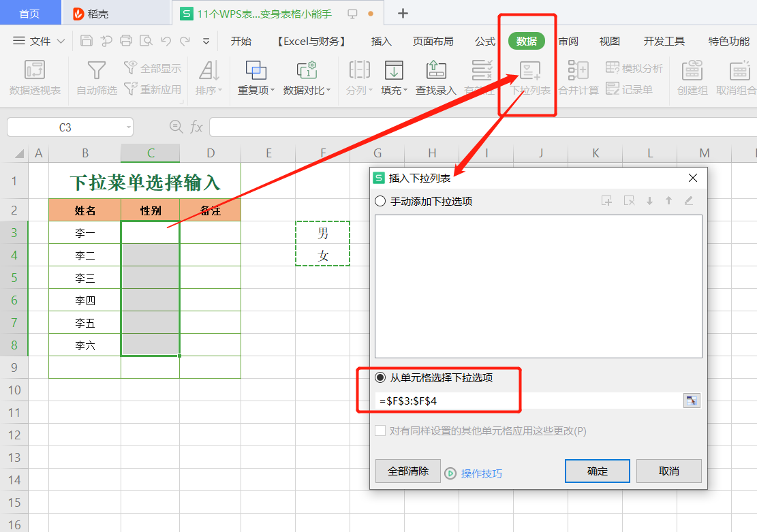Select 手动添加下拉选项 radio button
Image resolution: width=757 pixels, height=532 pixels.
(380, 202)
